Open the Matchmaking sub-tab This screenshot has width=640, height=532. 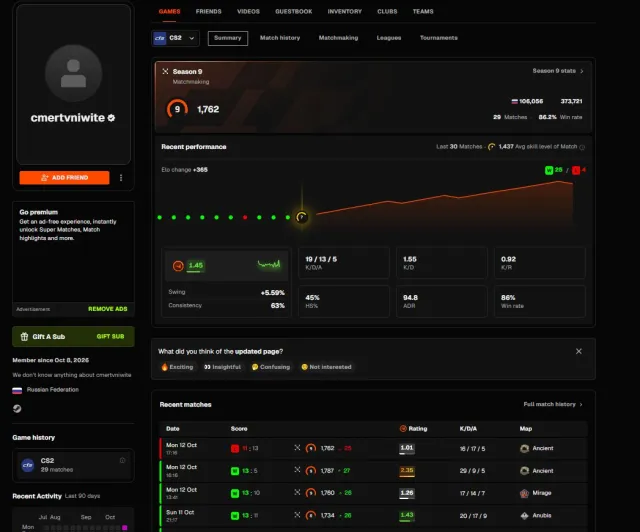point(338,38)
